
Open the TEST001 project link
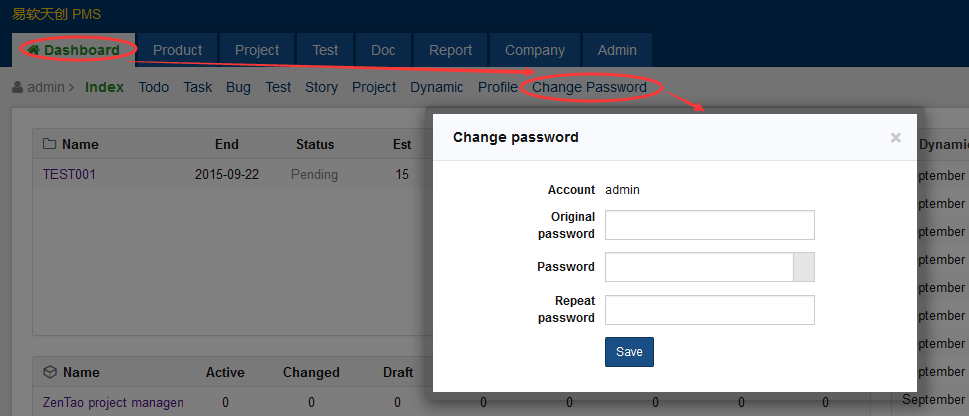click(69, 174)
